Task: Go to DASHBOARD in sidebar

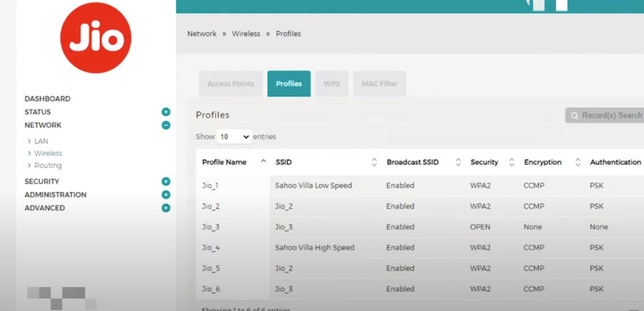Action: coord(47,99)
